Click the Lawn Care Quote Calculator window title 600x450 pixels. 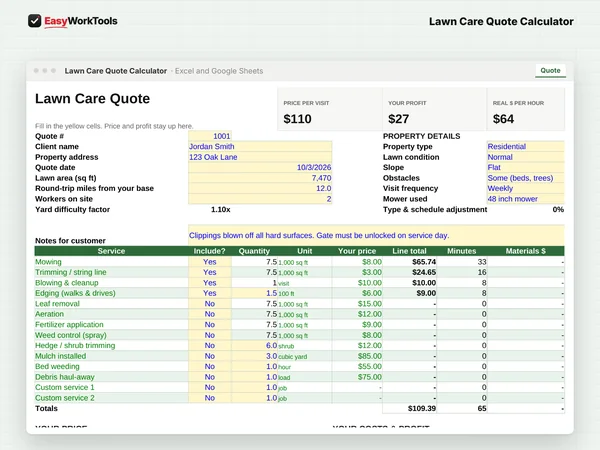tap(116, 71)
